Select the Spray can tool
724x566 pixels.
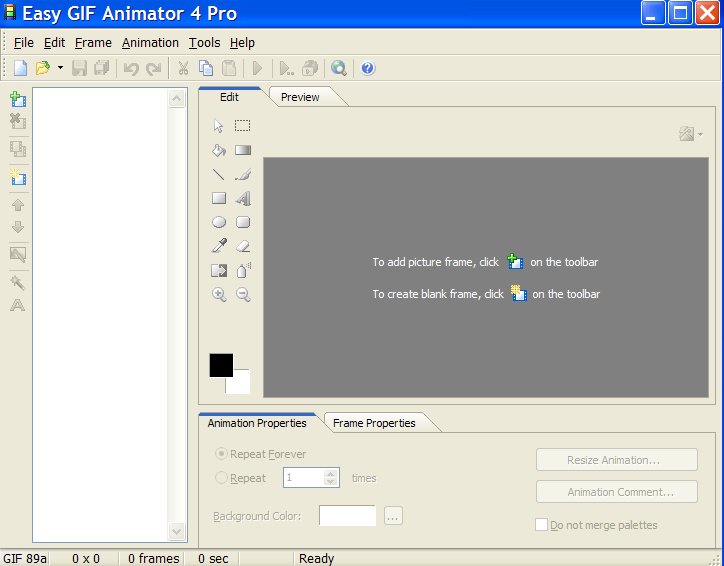[x=243, y=270]
